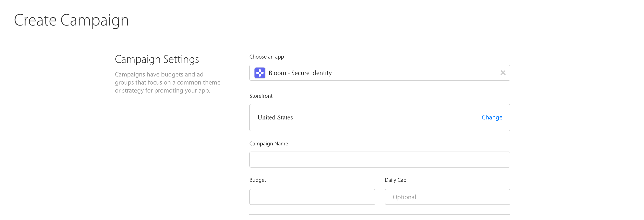Click the Create Campaign heading
Screen dimensions: 644x220
click(71, 20)
